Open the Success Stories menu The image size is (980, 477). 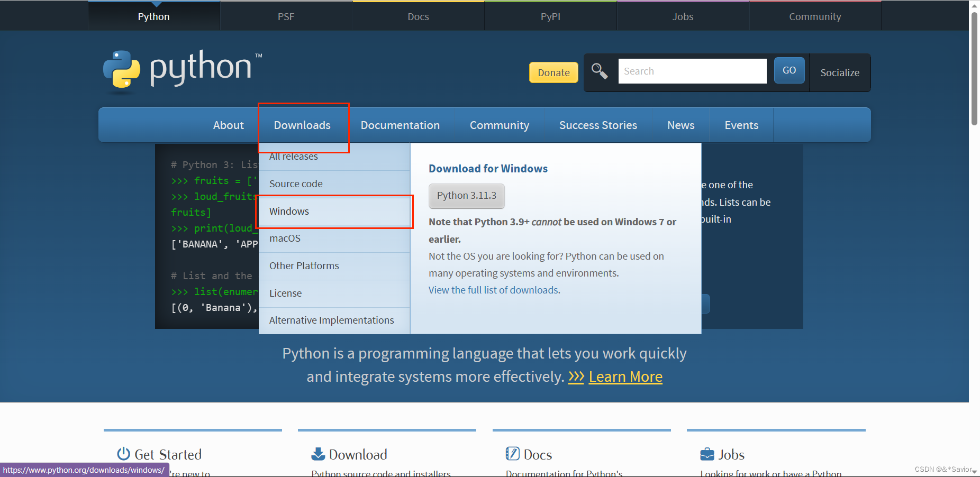click(x=598, y=125)
